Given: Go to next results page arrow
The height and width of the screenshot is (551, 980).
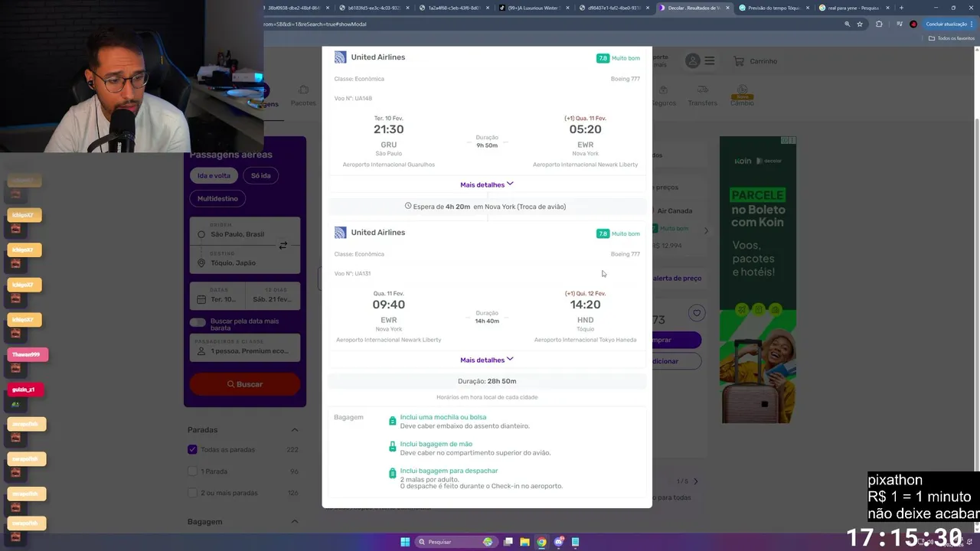Looking at the screenshot, I should (x=695, y=481).
